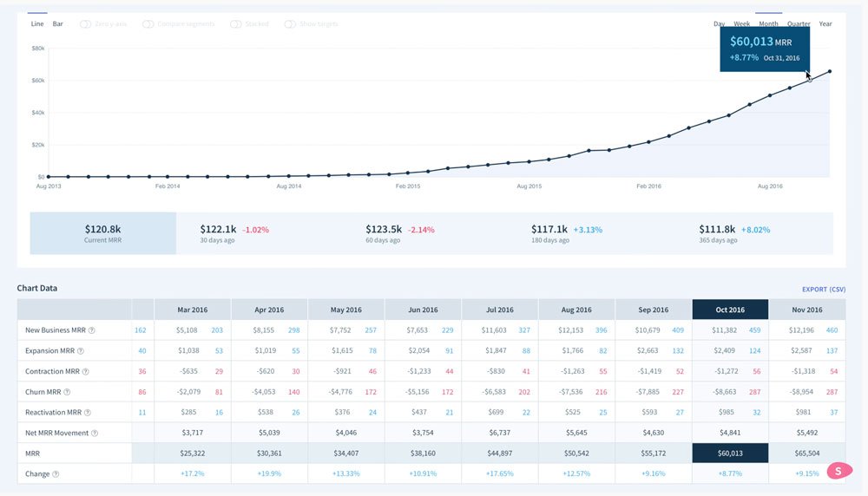
Task: Switch chart type to Bar
Action: pyautogui.click(x=57, y=23)
